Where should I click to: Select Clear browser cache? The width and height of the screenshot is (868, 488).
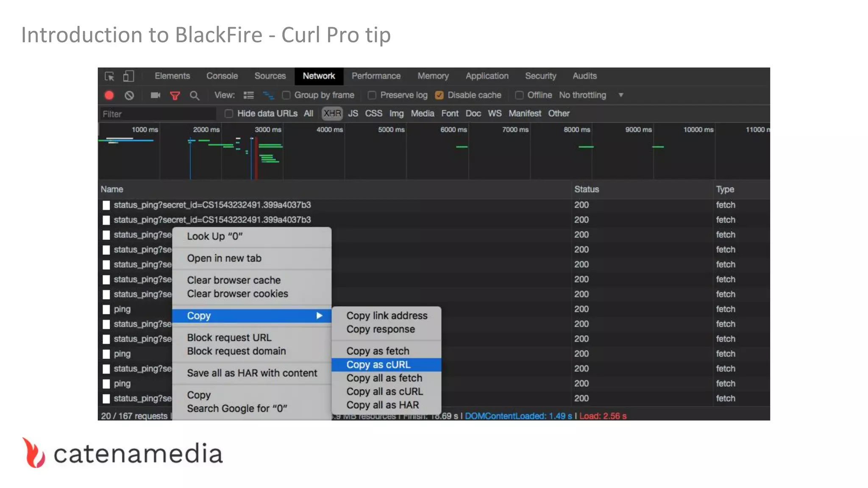coord(252,280)
